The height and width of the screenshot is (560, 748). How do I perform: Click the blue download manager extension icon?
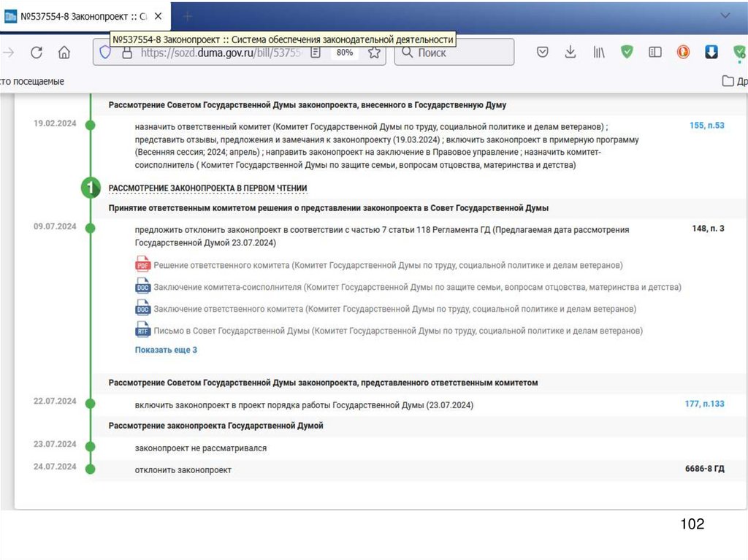point(711,52)
